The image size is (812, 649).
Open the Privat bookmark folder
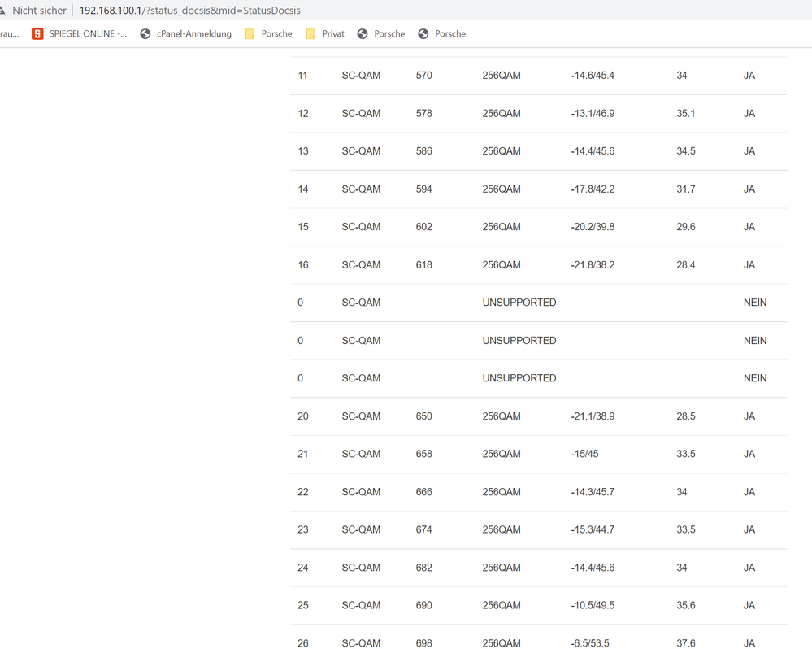click(x=324, y=33)
